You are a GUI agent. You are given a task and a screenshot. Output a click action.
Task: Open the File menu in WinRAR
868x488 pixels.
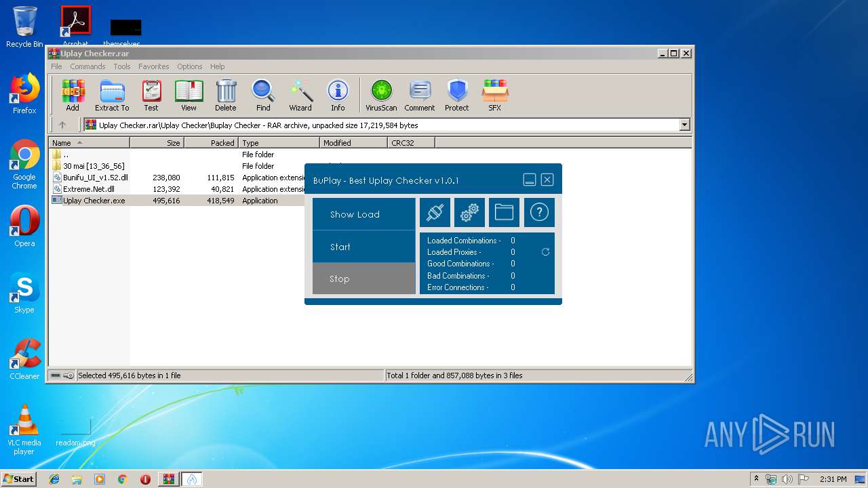[x=56, y=66]
